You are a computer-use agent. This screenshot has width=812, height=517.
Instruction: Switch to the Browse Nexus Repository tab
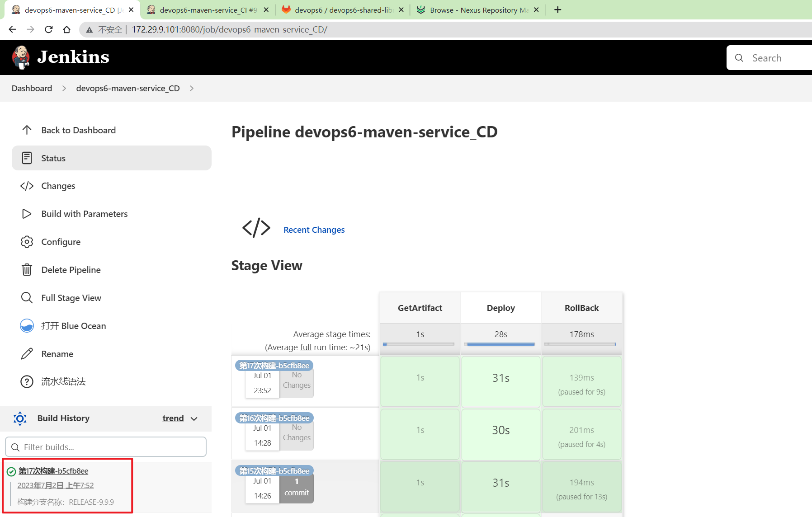pos(478,10)
